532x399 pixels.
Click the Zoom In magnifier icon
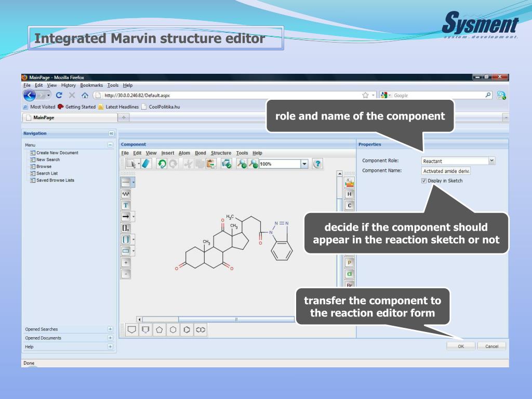click(242, 164)
